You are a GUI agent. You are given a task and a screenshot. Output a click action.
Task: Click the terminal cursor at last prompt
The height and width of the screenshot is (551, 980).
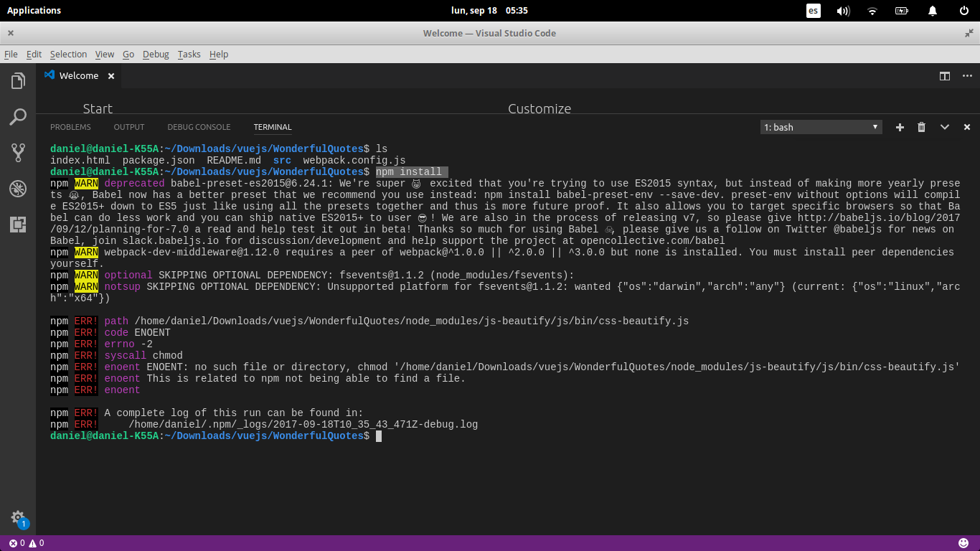[379, 436]
